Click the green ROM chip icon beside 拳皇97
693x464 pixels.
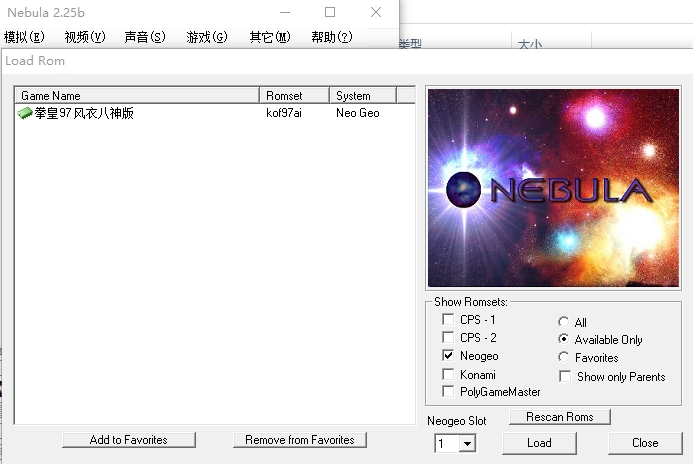[x=25, y=113]
